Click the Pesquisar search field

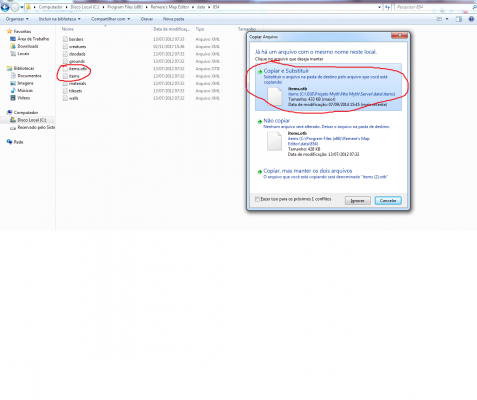click(433, 7)
